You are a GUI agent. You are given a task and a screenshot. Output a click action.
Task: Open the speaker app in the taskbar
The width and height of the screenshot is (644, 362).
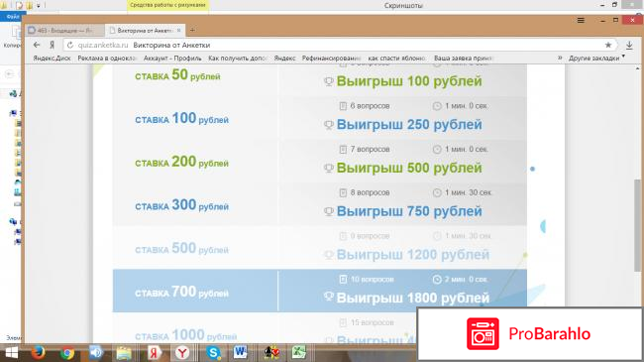96,353
